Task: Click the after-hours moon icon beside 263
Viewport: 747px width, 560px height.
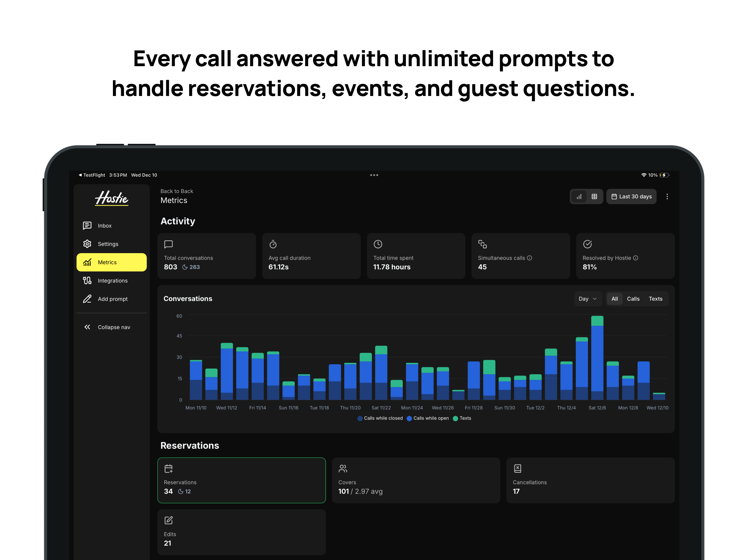Action: [185, 267]
